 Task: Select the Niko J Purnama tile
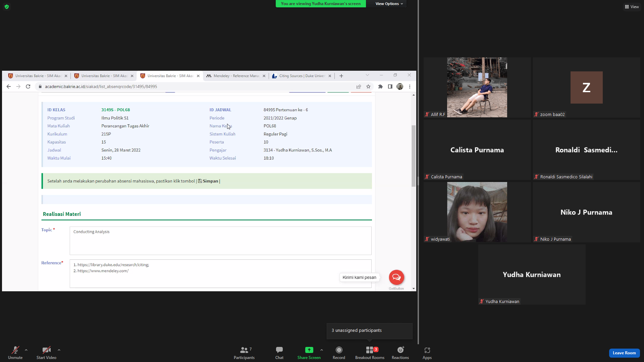pos(586,212)
